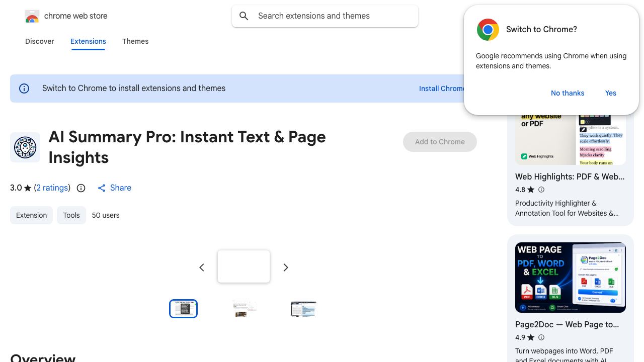644x362 pixels.
Task: Click the main screenshot preview image
Action: pos(244,266)
